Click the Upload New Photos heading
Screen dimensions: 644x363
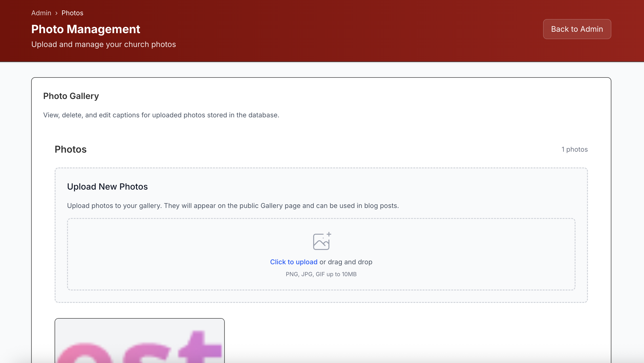pos(107,187)
